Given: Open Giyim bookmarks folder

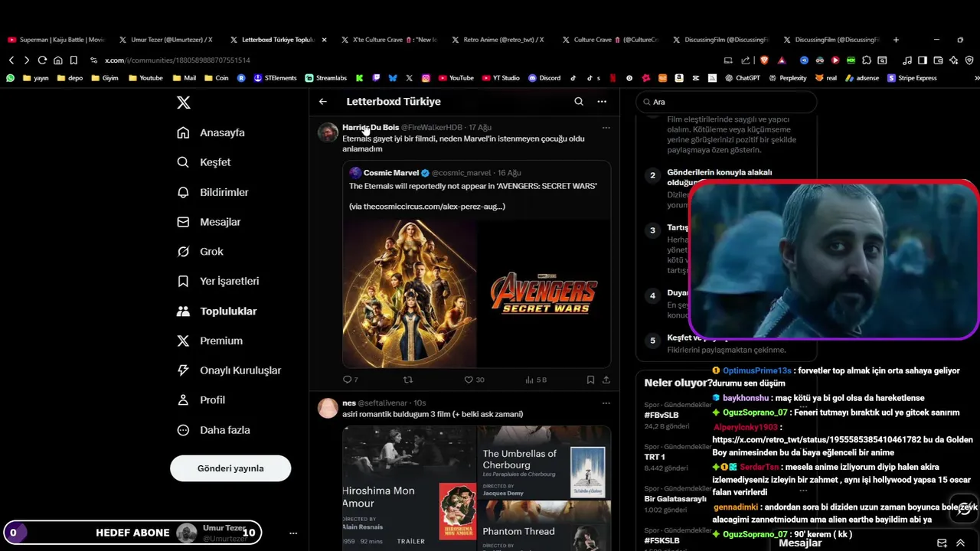Looking at the screenshot, I should [105, 78].
